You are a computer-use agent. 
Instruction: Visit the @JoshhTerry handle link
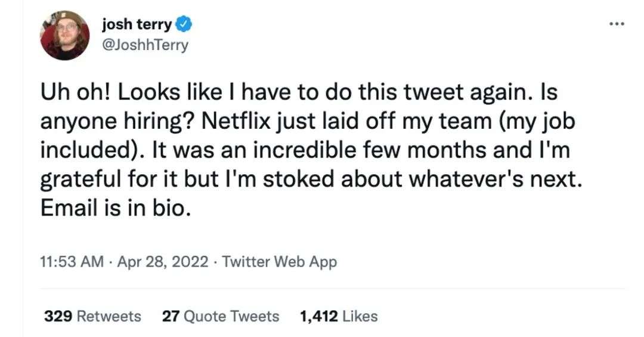click(x=145, y=45)
